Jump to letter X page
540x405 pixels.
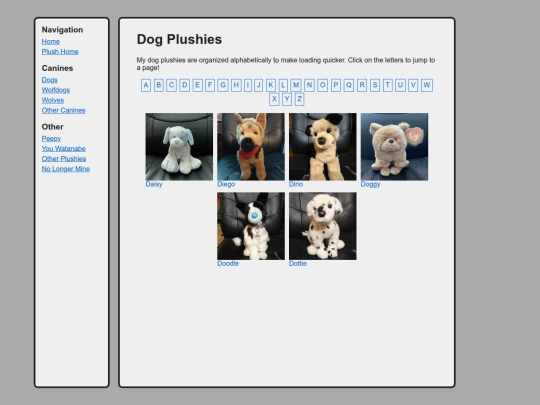pos(274,99)
